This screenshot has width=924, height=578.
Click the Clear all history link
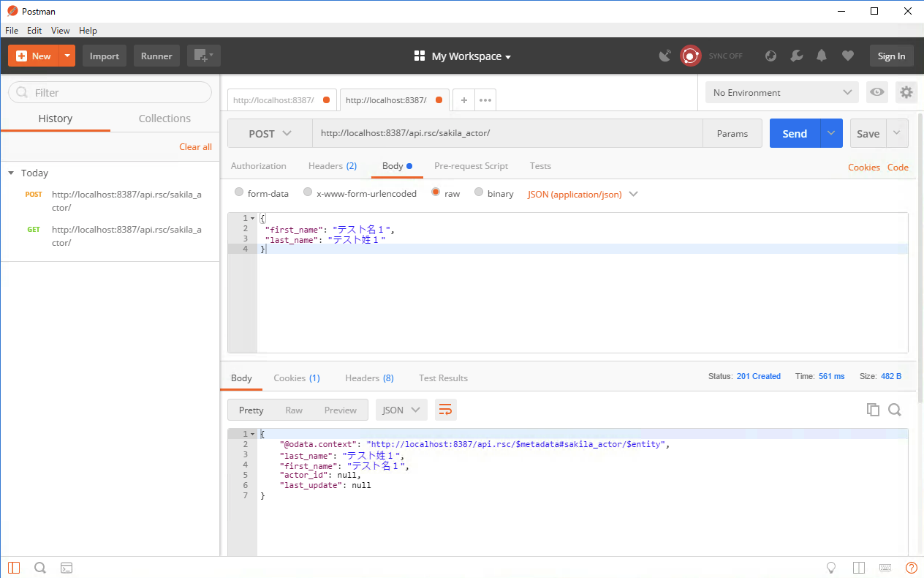[195, 147]
